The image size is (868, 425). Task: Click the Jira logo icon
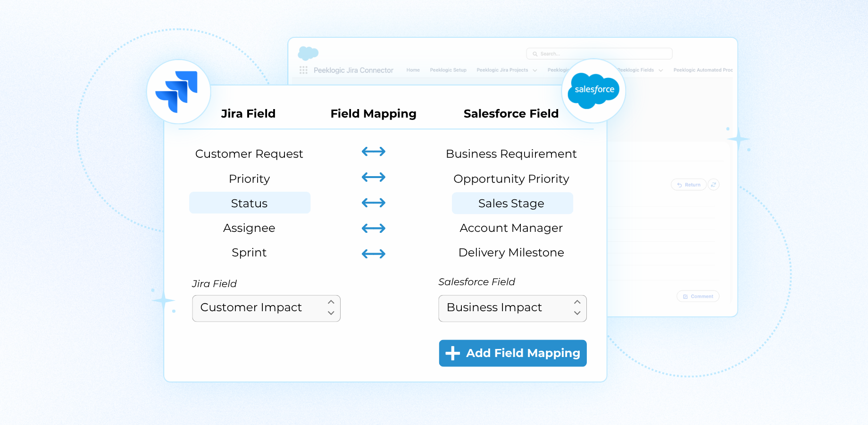click(177, 92)
